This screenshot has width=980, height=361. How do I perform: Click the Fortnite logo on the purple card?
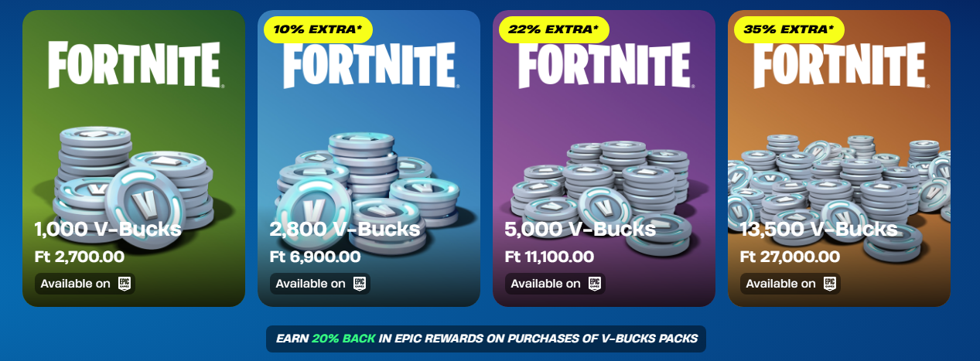click(x=606, y=65)
